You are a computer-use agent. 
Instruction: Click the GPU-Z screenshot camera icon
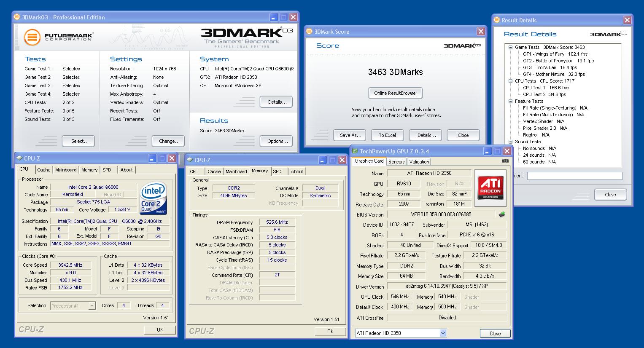point(505,161)
